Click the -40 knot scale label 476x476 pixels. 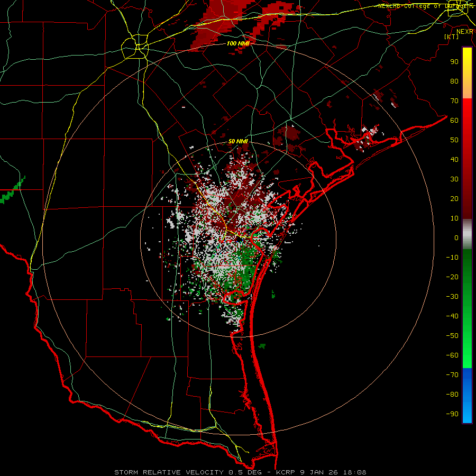pyautogui.click(x=452, y=316)
